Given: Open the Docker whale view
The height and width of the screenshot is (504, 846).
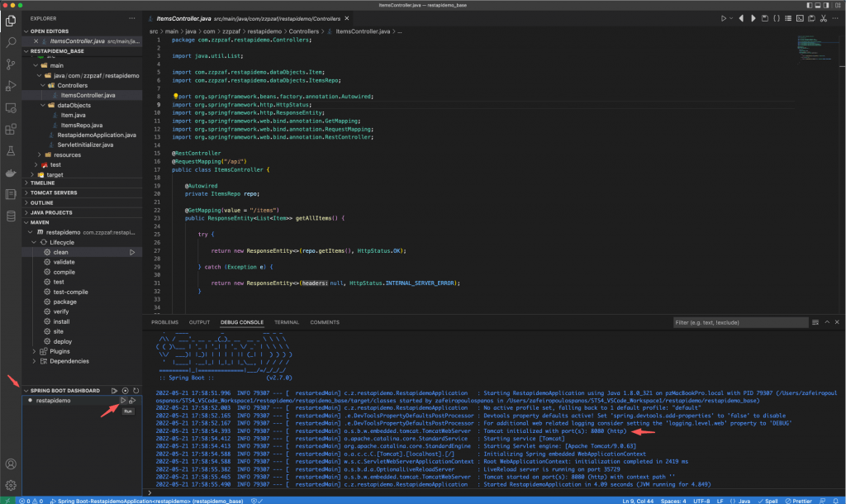Looking at the screenshot, I should pos(11,173).
